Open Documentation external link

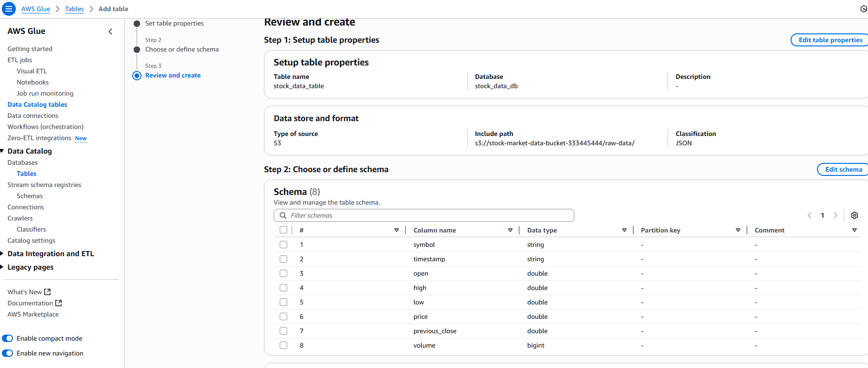coord(34,303)
